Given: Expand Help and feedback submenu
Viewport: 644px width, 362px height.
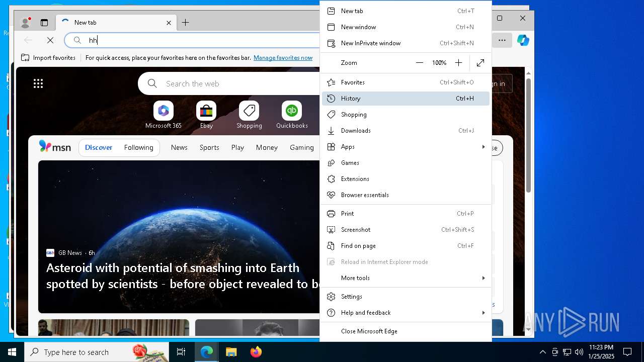Looking at the screenshot, I should pos(406,313).
